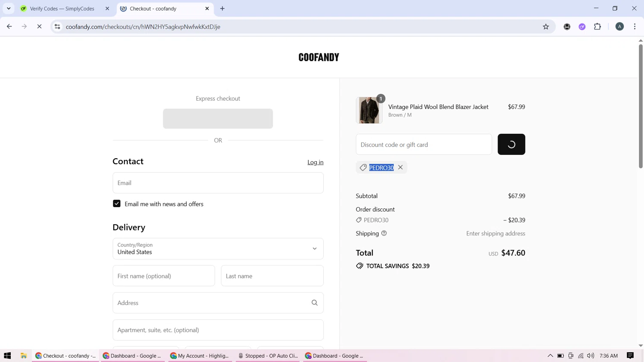The image size is (644, 362).
Task: Click the Enter shipping address text
Action: [495, 233]
